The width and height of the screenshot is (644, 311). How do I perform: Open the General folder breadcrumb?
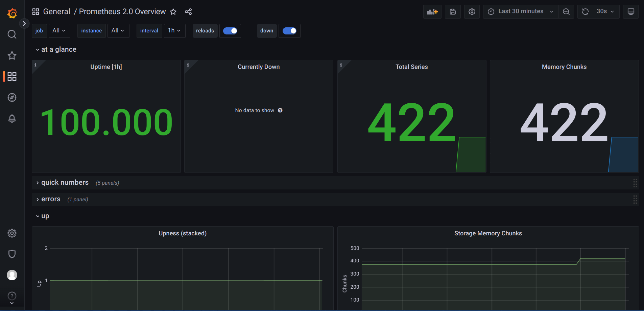(x=56, y=12)
